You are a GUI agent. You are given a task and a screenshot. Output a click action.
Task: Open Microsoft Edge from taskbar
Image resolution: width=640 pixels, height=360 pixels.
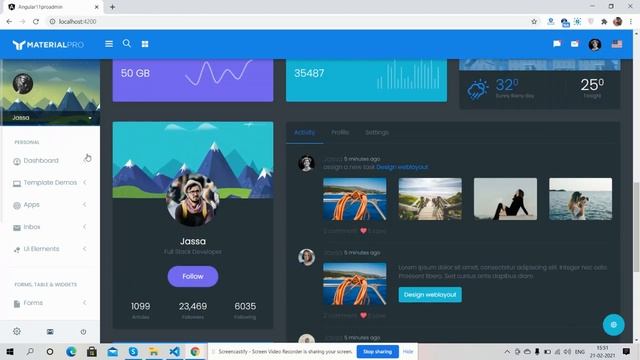pyautogui.click(x=71, y=351)
